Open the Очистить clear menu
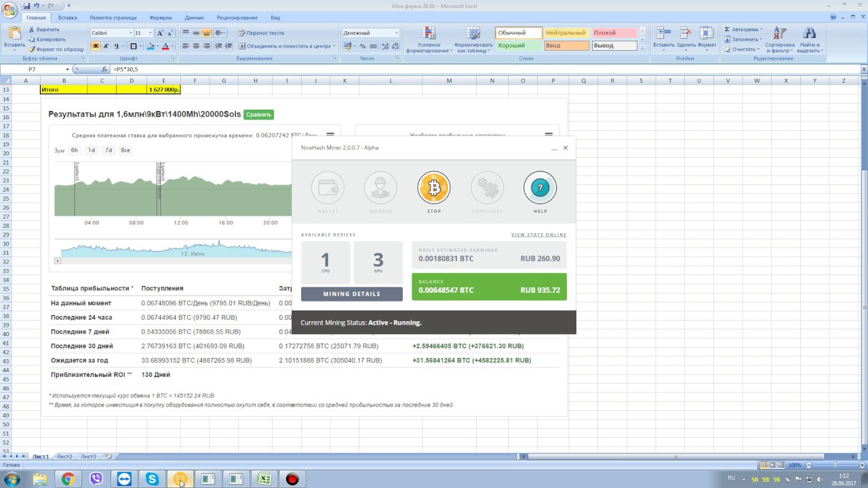The width and height of the screenshot is (868, 488). [743, 49]
